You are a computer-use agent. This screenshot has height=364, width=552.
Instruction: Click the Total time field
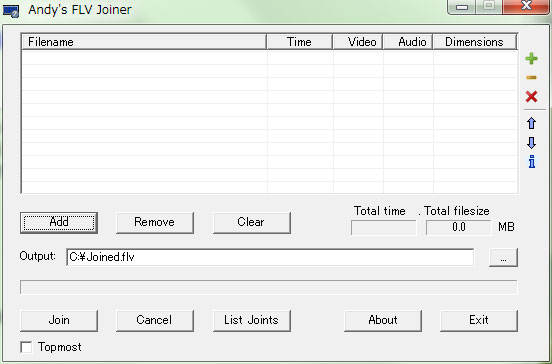[384, 227]
